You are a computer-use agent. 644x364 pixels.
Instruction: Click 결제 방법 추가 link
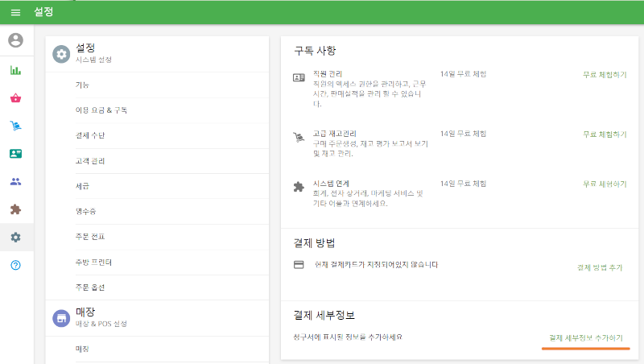tap(599, 267)
